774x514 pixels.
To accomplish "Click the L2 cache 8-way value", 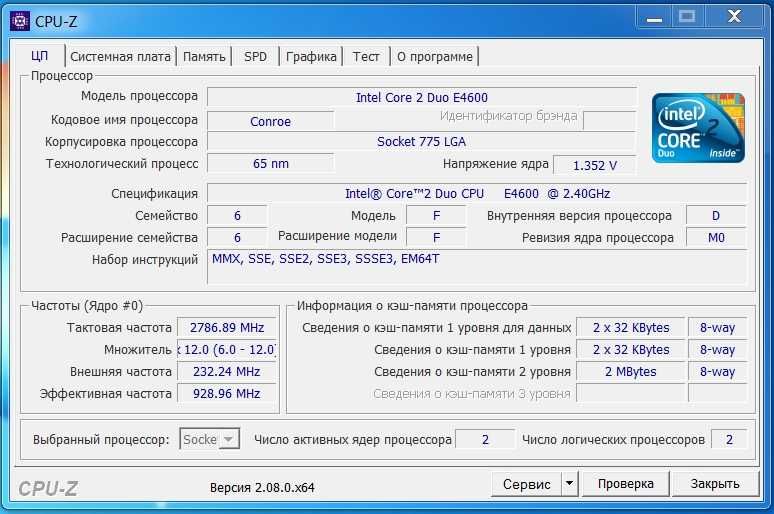I will [717, 371].
